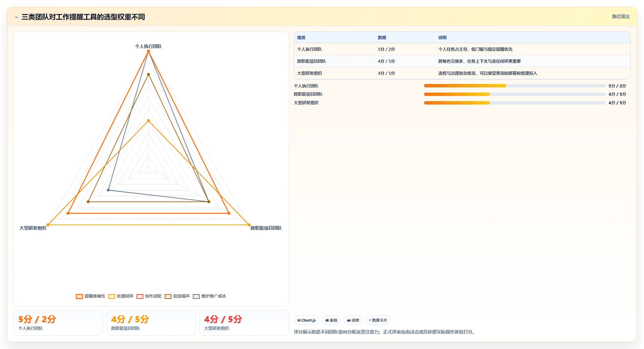
Task: Toggle the 提醒准确性 legend series
Action: [x=91, y=296]
